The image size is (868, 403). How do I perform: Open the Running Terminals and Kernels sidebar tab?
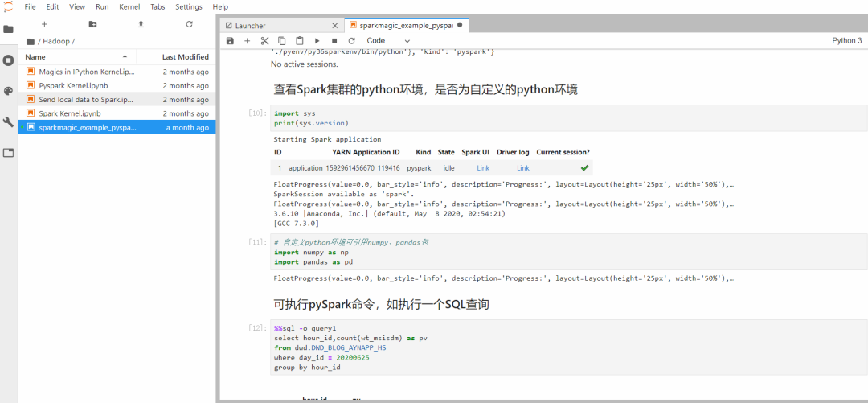coord(8,60)
